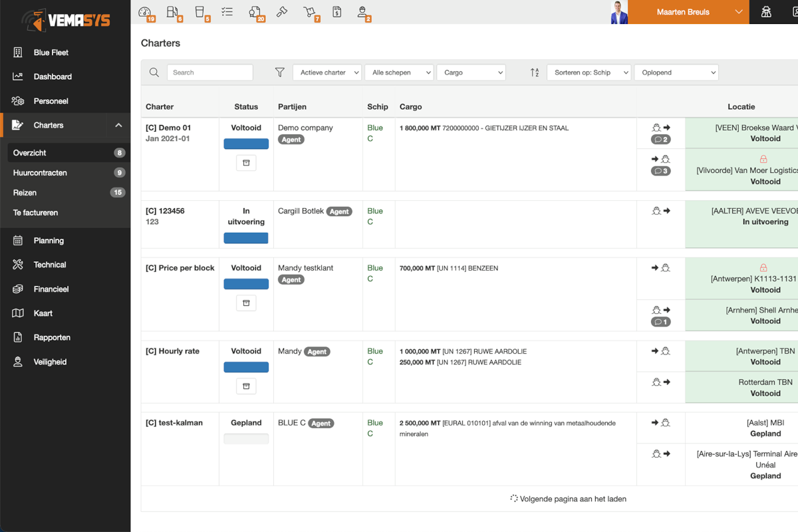The height and width of the screenshot is (532, 798).
Task: Open the [C] Demo 01 charter
Action: [168, 128]
